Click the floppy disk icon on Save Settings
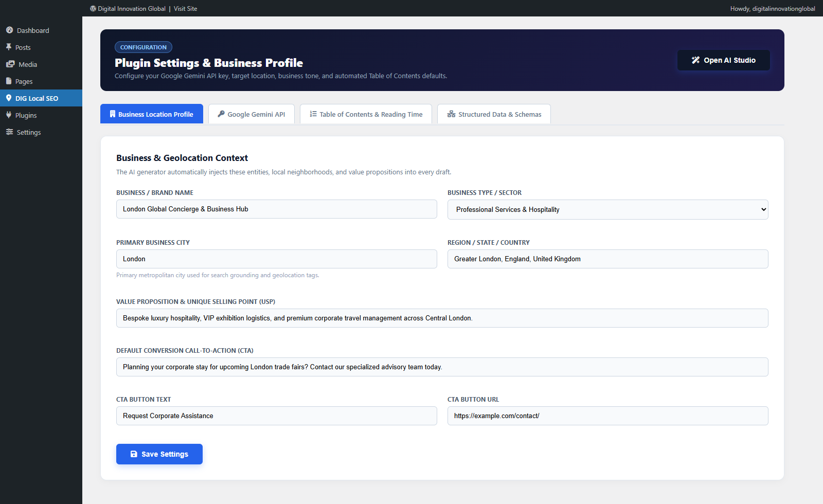823x504 pixels. click(x=134, y=454)
